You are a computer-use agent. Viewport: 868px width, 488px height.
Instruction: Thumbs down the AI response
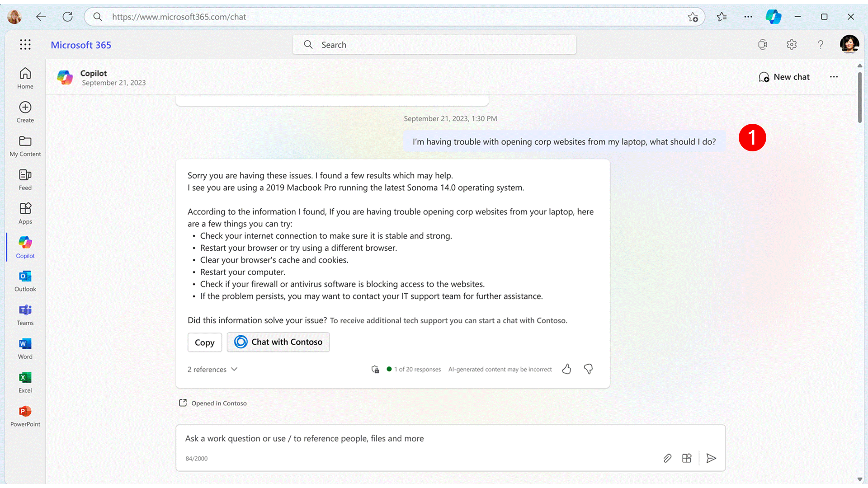pos(589,369)
